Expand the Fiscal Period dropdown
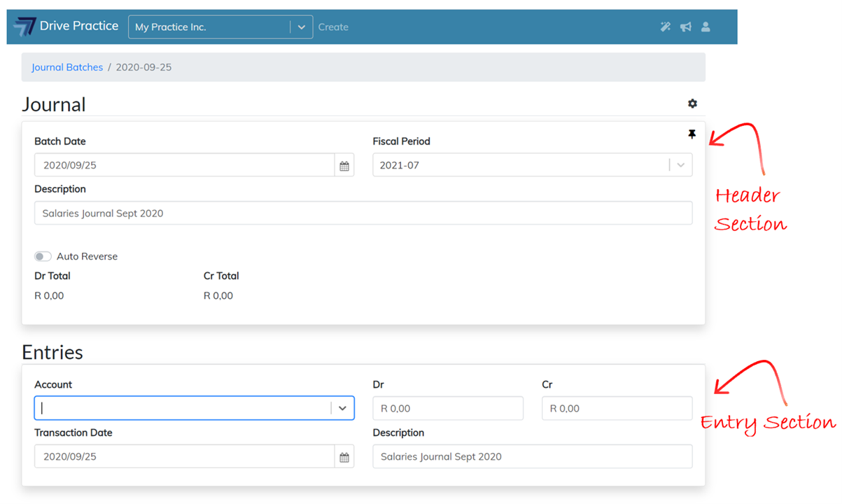 tap(681, 165)
